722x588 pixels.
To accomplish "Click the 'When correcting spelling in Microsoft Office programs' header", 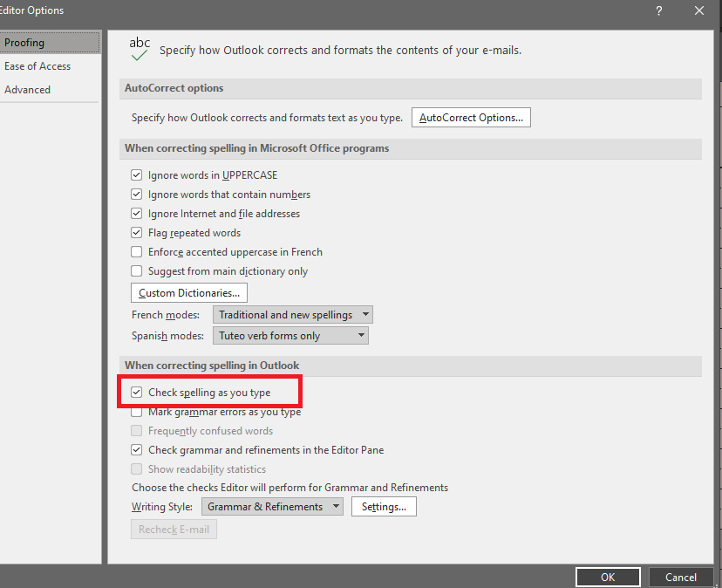I will 411,149.
